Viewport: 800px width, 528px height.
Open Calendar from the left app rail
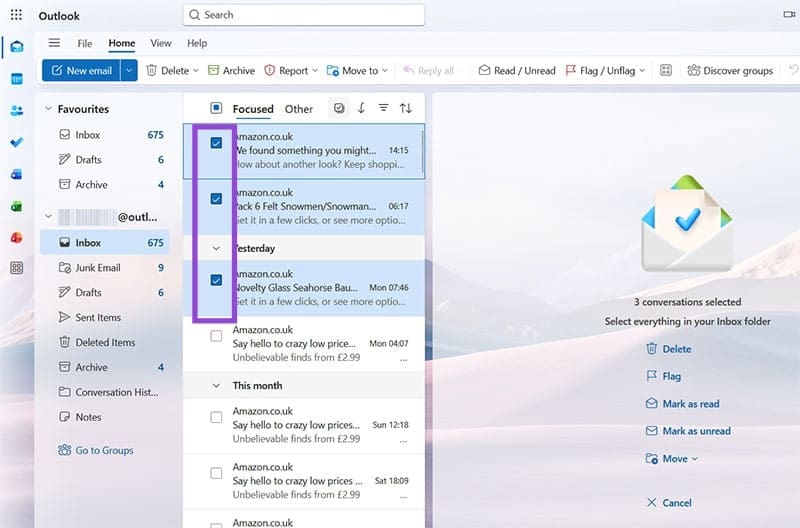(x=16, y=78)
